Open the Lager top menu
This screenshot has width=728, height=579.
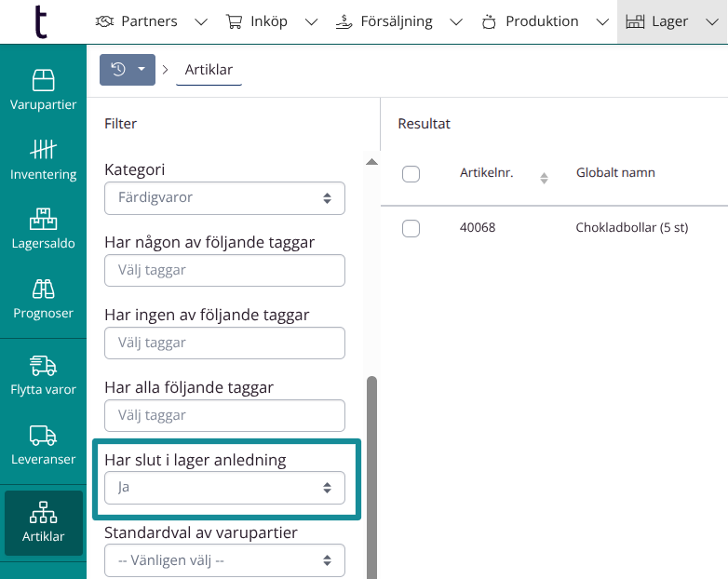(669, 21)
